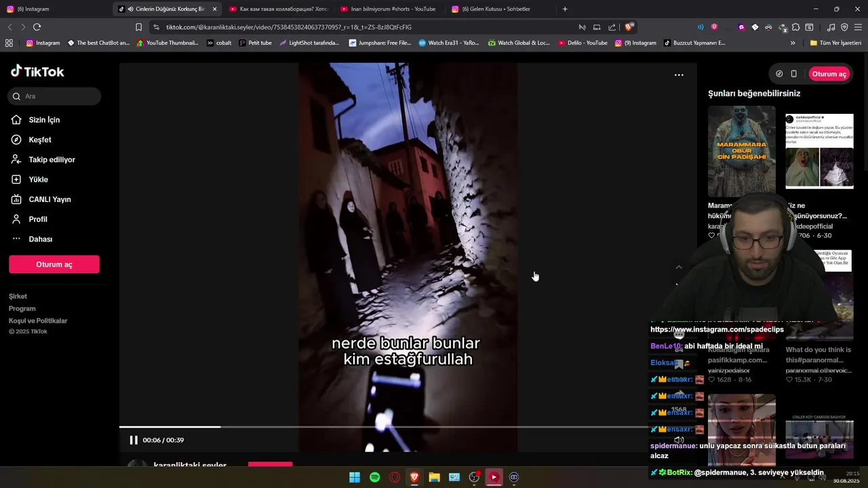Open LightShot tarafında bookmark
Screen dimensions: 868x488
[x=309, y=43]
